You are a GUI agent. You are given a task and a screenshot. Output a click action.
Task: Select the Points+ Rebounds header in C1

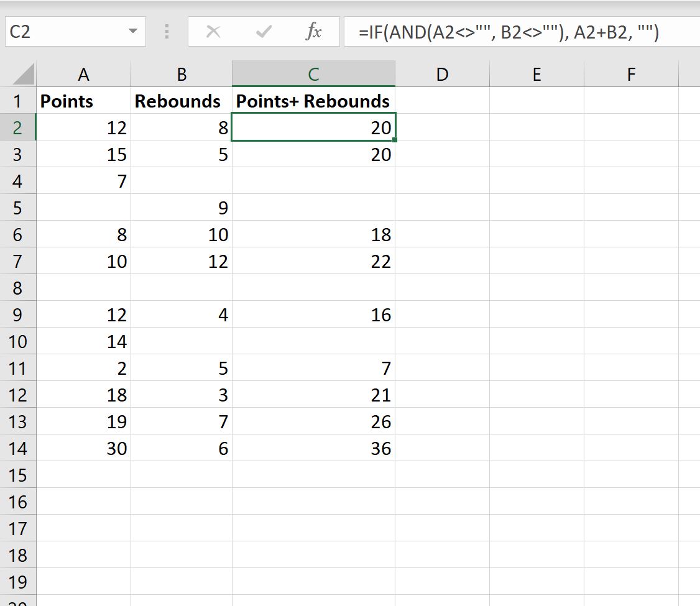[313, 101]
